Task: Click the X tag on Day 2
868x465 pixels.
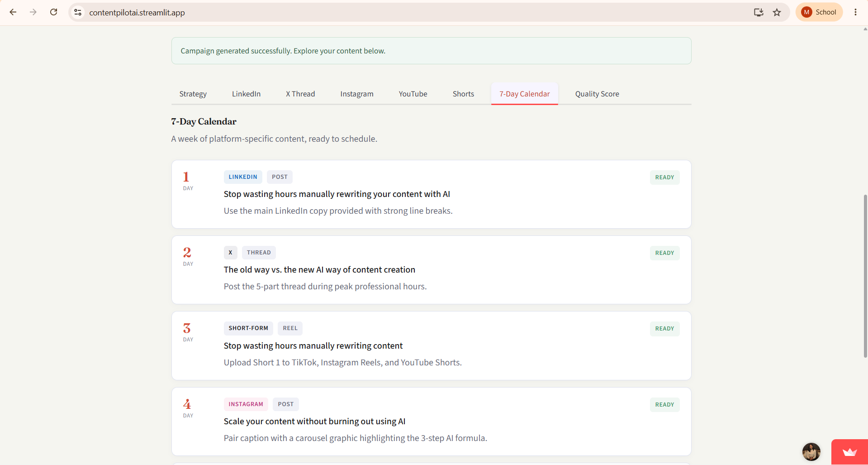Action: tap(230, 253)
